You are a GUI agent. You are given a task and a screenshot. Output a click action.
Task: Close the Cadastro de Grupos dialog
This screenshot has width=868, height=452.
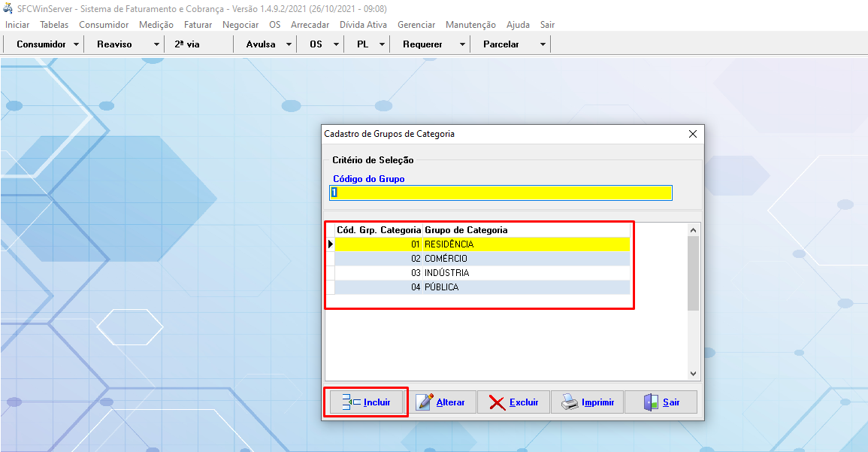tap(693, 134)
